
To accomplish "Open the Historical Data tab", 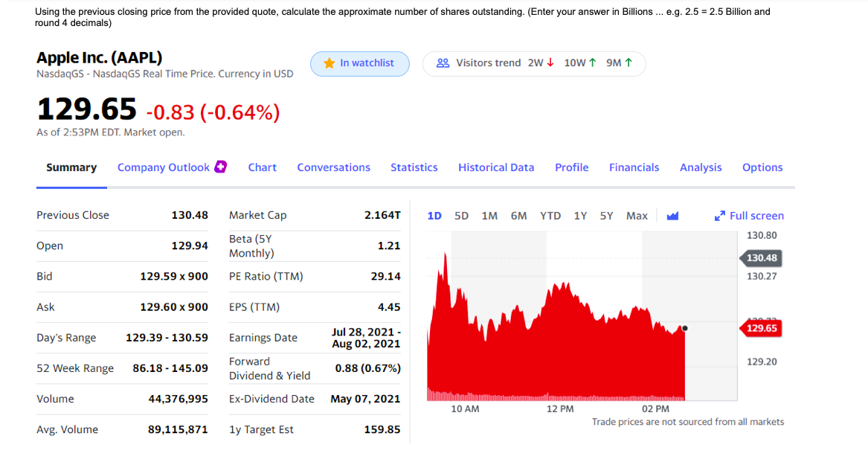I will [x=496, y=167].
